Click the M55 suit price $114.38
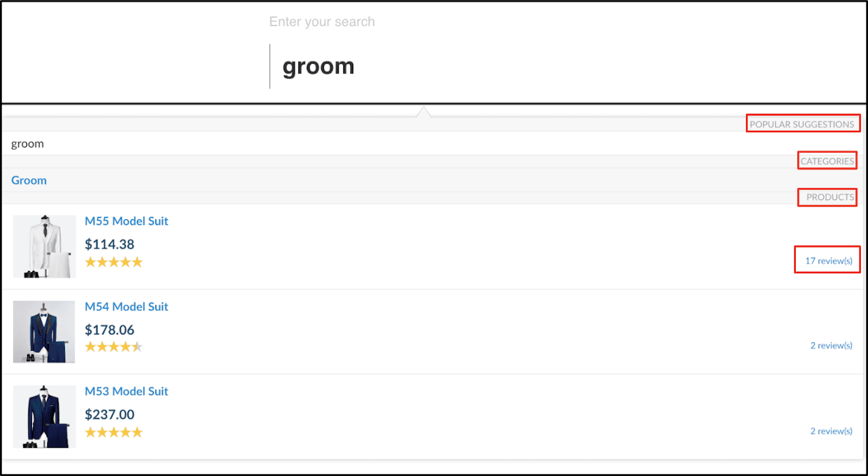 tap(110, 245)
